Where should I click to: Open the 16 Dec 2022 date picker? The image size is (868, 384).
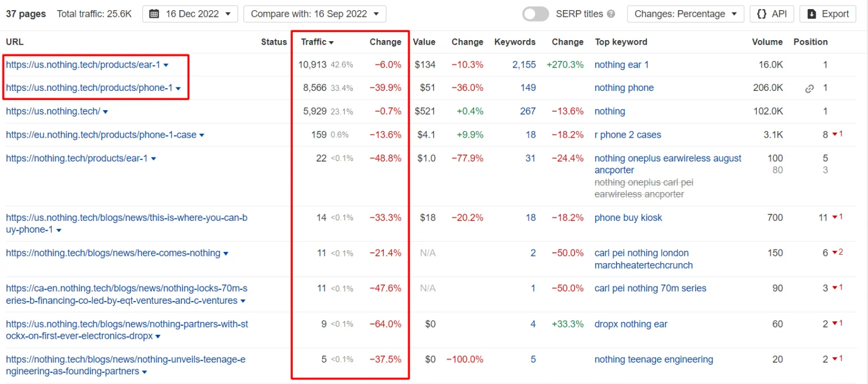(190, 14)
